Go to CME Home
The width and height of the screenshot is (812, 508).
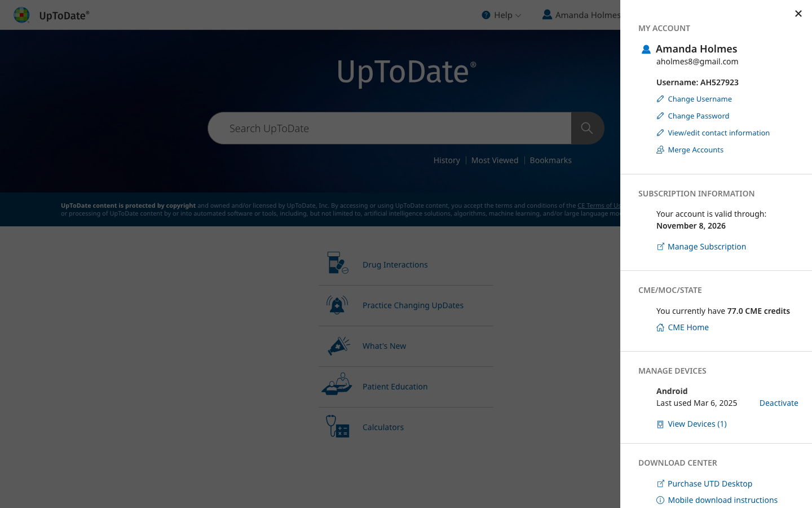point(688,327)
